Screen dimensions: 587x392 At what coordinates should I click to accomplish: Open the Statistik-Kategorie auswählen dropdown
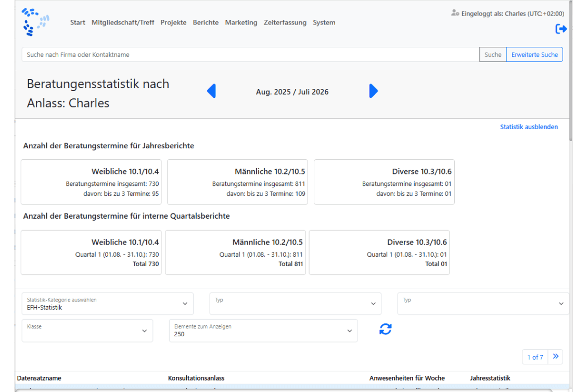point(107,304)
